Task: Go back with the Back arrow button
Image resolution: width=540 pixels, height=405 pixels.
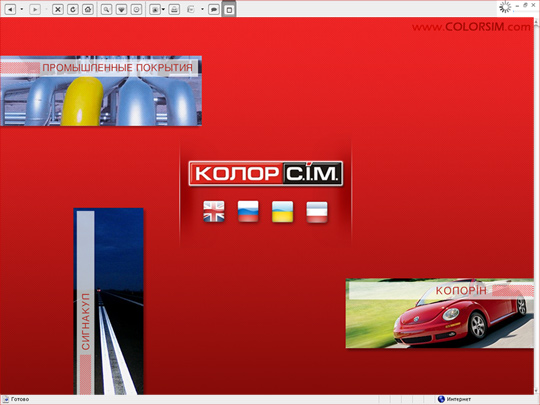Action: pos(10,9)
